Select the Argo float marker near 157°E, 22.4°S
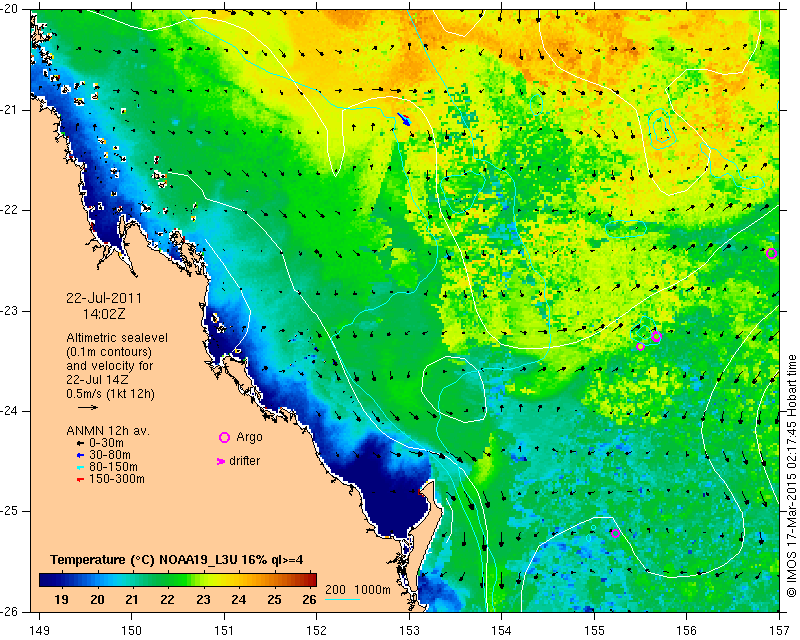Screen dimensions: 800x640 point(771,254)
